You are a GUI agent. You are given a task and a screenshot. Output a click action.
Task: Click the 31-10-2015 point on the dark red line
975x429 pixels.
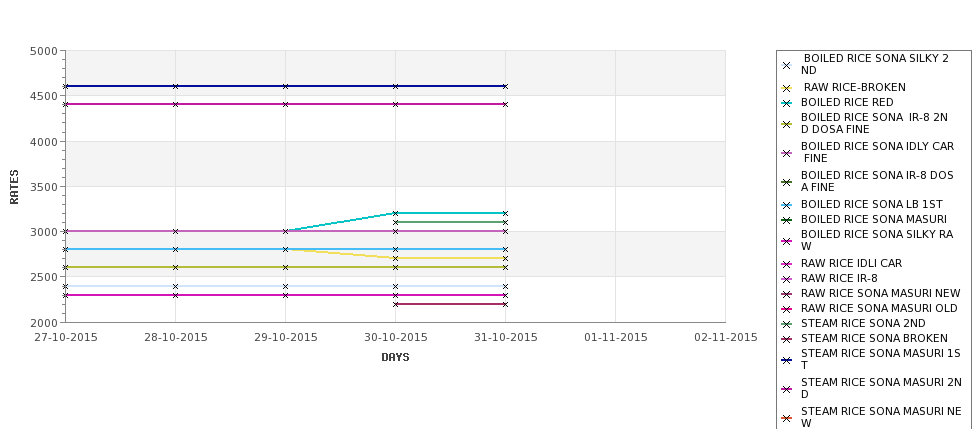point(506,305)
